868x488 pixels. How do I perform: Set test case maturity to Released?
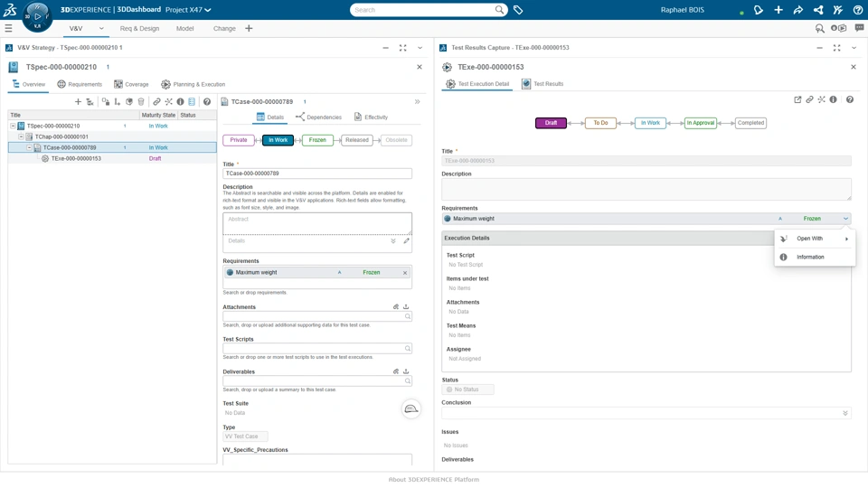point(356,140)
